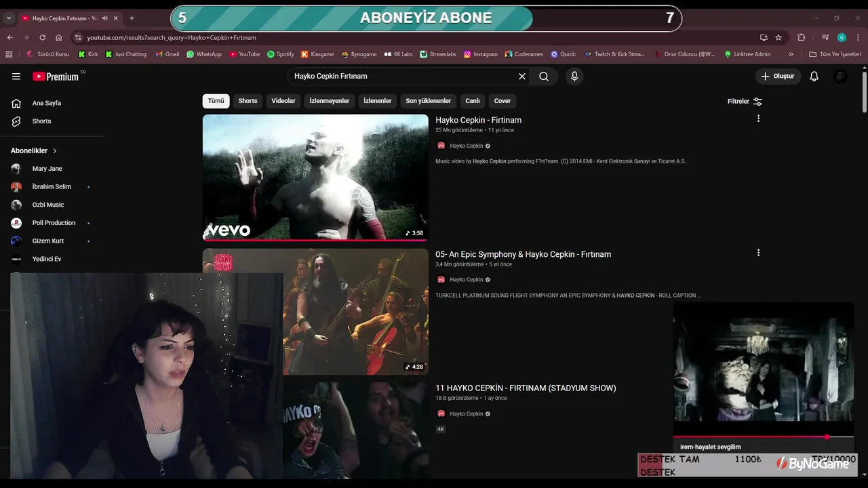Open the tab search dropdown arrow

pos(9,18)
